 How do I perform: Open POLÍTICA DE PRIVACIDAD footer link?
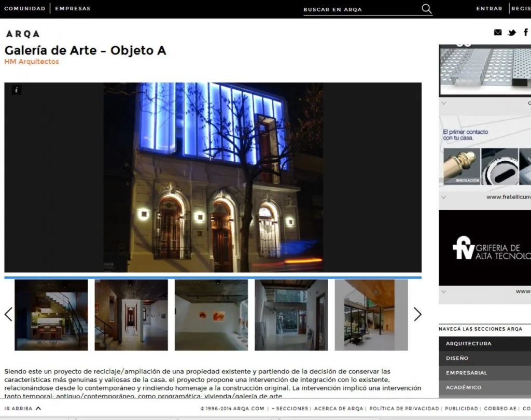[x=404, y=409]
